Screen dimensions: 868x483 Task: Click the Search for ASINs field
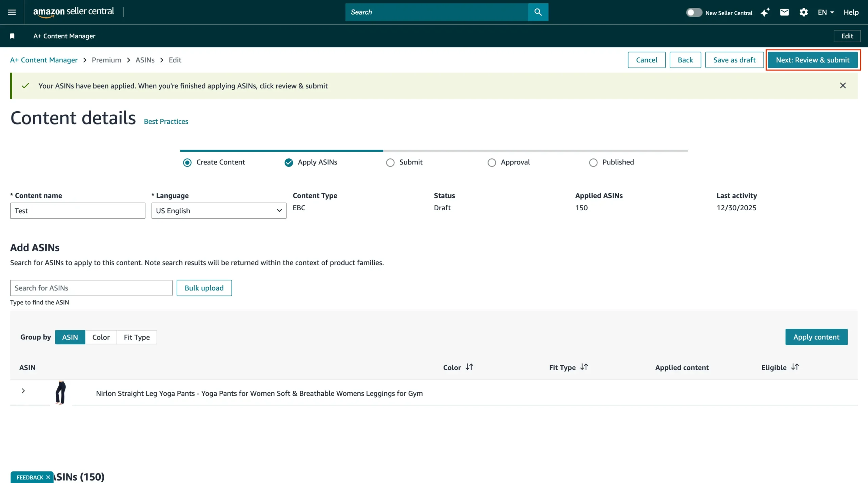point(91,288)
